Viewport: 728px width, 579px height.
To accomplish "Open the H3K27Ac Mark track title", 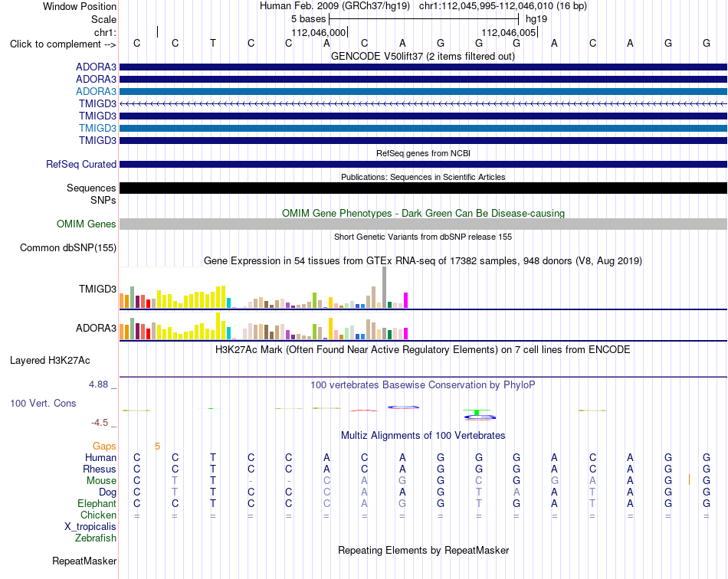I will (423, 350).
